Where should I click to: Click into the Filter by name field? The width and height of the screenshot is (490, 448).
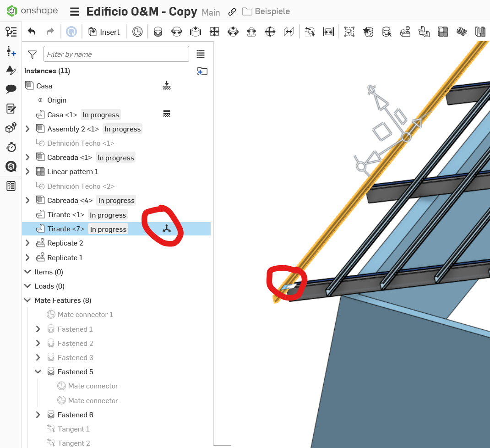[x=116, y=54]
